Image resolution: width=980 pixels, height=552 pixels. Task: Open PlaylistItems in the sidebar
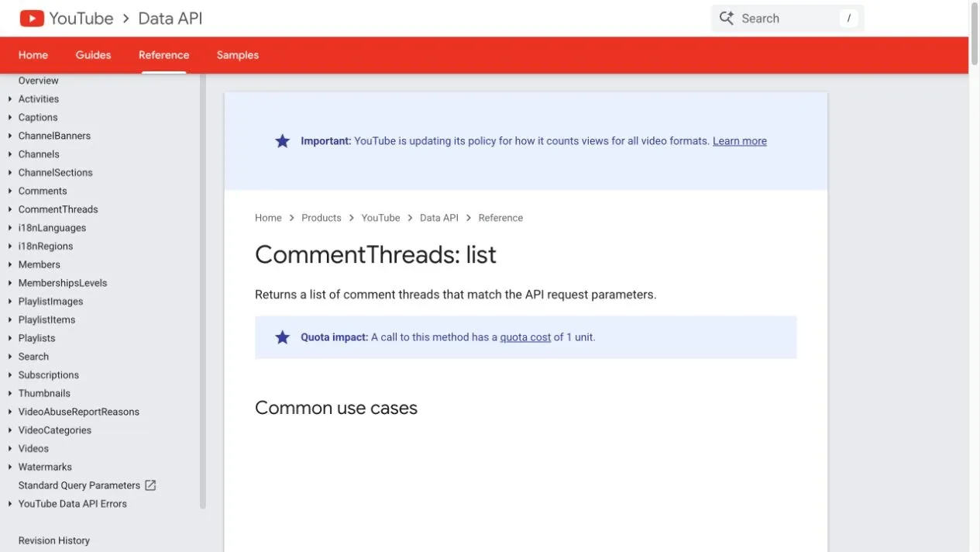click(47, 319)
